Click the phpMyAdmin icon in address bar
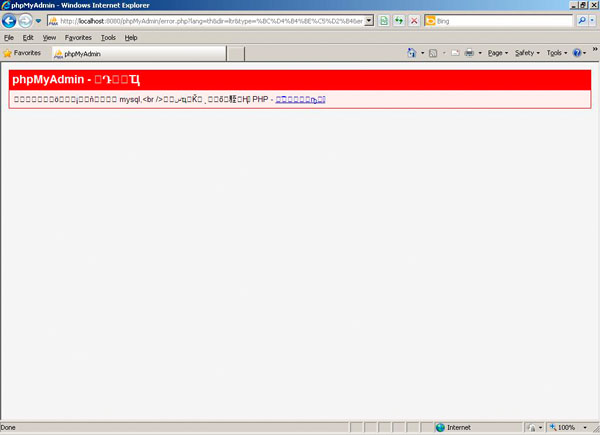 [53, 21]
